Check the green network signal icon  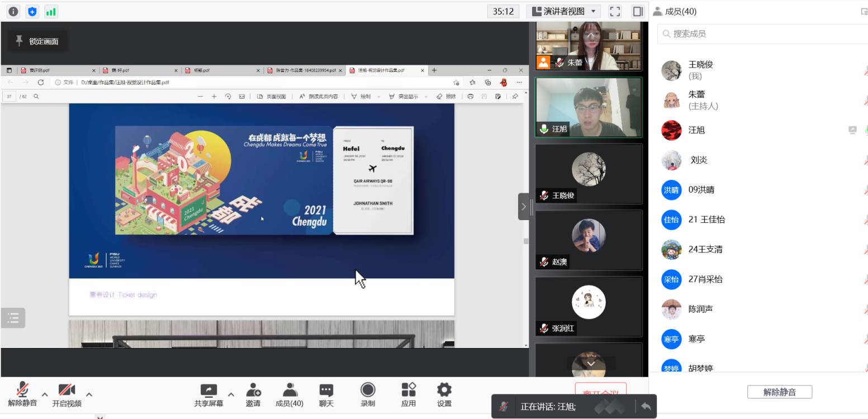point(50,11)
